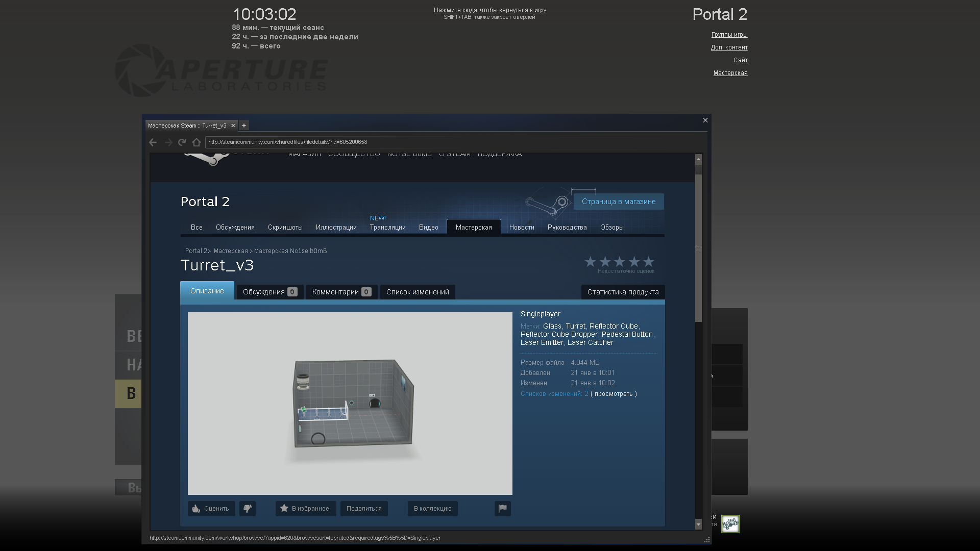
Task: Click the five-star rating display
Action: [x=619, y=262]
